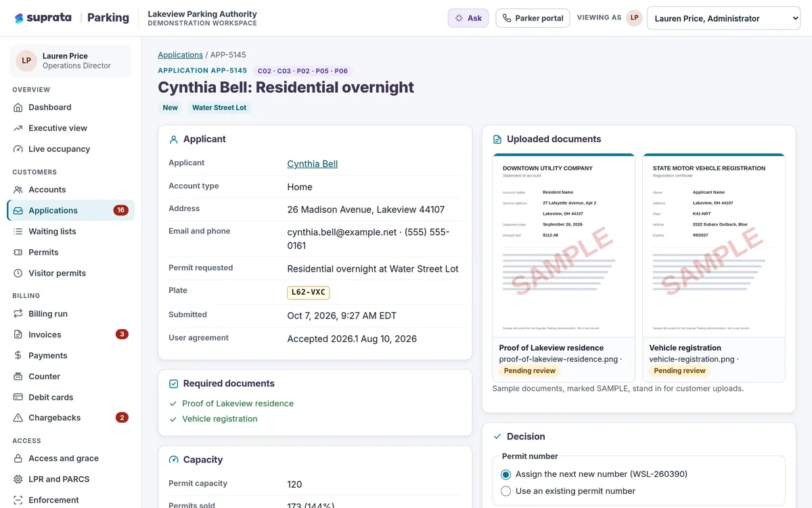This screenshot has width=812, height=508.
Task: Open the Chargebacks menu label
Action: click(x=55, y=418)
